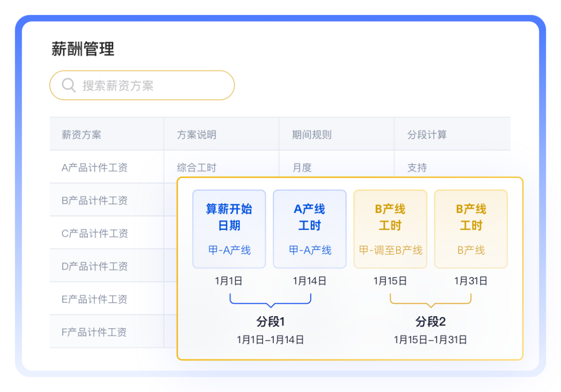Click the magnifier search icon
The height and width of the screenshot is (392, 561).
tap(69, 86)
